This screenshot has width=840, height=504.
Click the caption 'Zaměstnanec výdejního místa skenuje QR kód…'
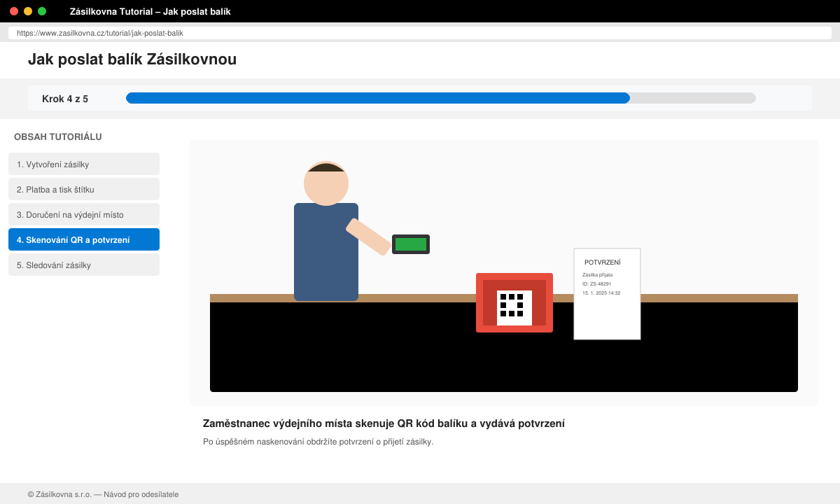click(384, 423)
